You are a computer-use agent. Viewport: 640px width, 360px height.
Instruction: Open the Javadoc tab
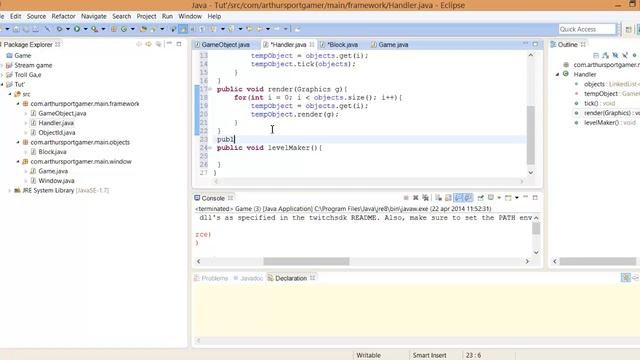point(248,278)
